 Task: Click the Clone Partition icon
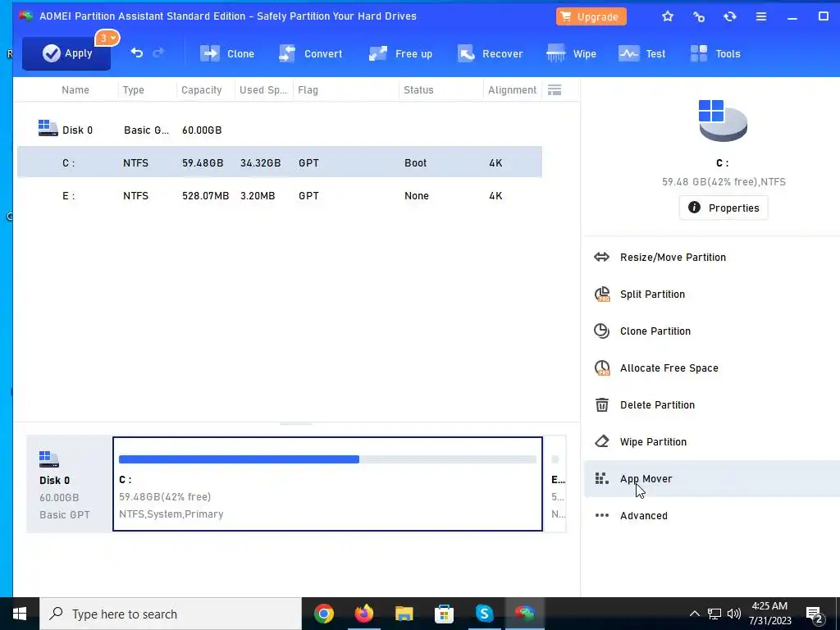(x=601, y=331)
